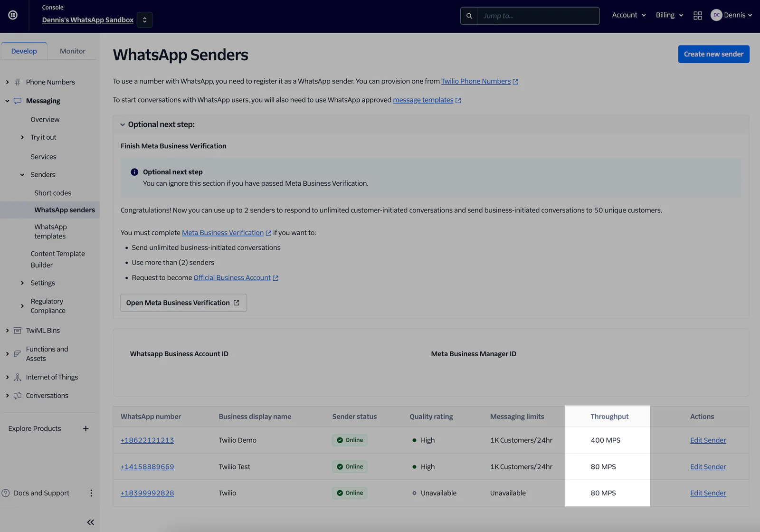This screenshot has width=760, height=532.
Task: Click the Quality rating column header
Action: tap(431, 417)
